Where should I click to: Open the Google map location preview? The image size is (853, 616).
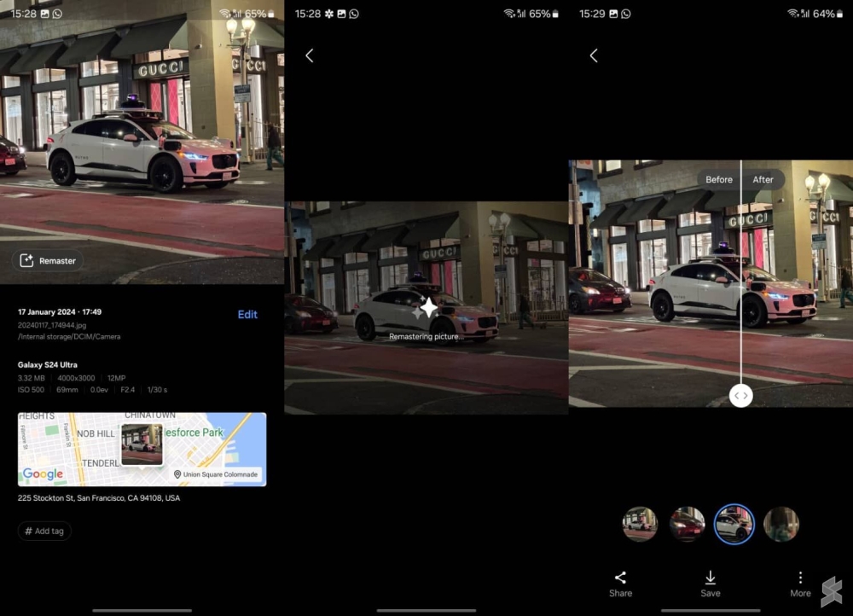tap(142, 450)
